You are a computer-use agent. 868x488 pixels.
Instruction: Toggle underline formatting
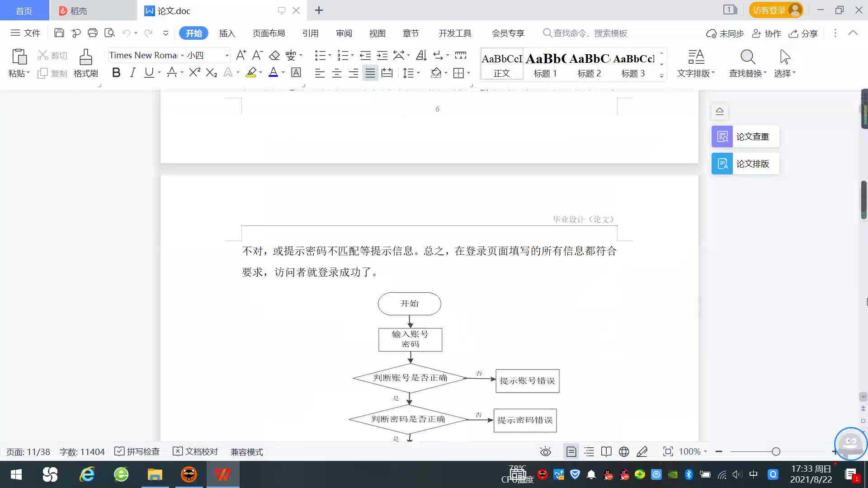(149, 72)
